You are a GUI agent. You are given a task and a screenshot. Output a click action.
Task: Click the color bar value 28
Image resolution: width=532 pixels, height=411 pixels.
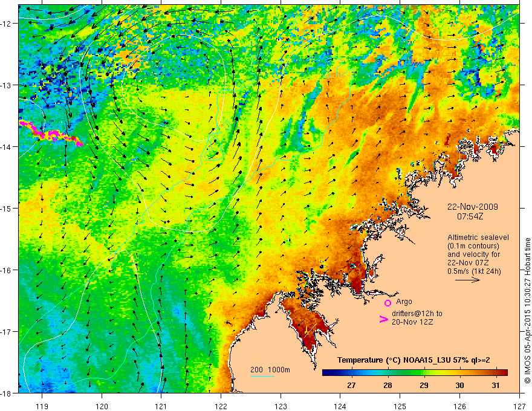388,386
